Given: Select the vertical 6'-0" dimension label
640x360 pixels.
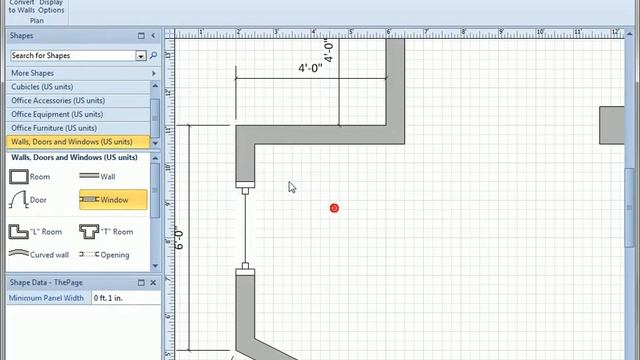Looking at the screenshot, I should click(x=179, y=238).
